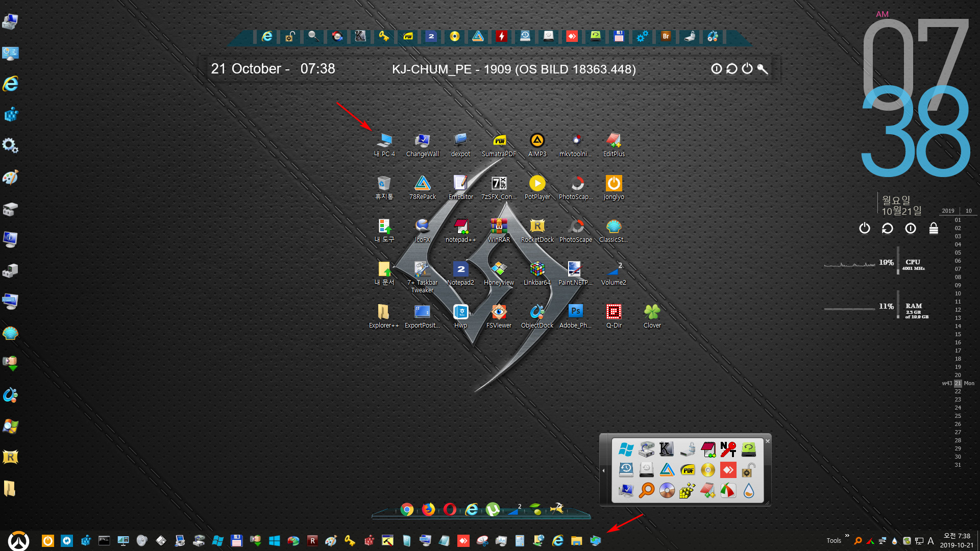Image resolution: width=980 pixels, height=551 pixels.
Task: Open the ChangeWall desktop icon
Action: (x=422, y=145)
